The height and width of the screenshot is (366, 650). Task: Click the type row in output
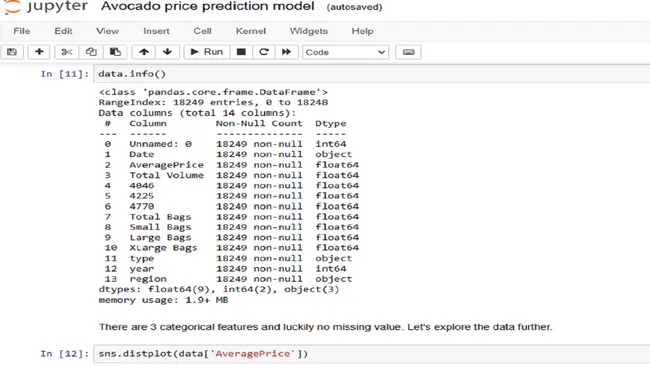(x=228, y=258)
